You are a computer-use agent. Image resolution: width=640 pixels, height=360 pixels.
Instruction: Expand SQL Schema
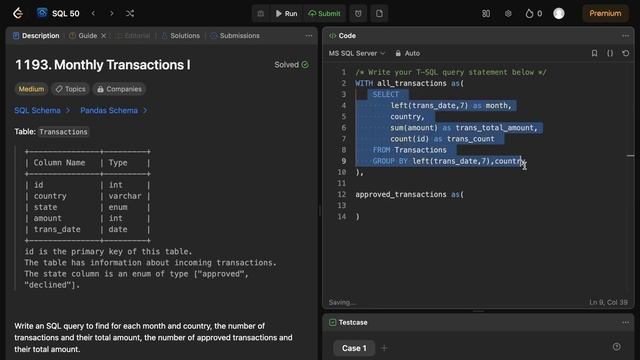42,110
